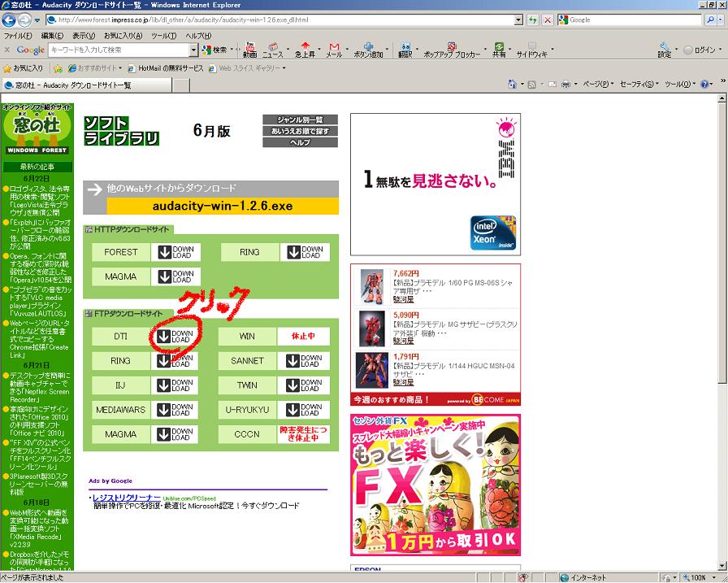728x583 pixels.
Task: Click SANNET FTP download button
Action: (304, 361)
